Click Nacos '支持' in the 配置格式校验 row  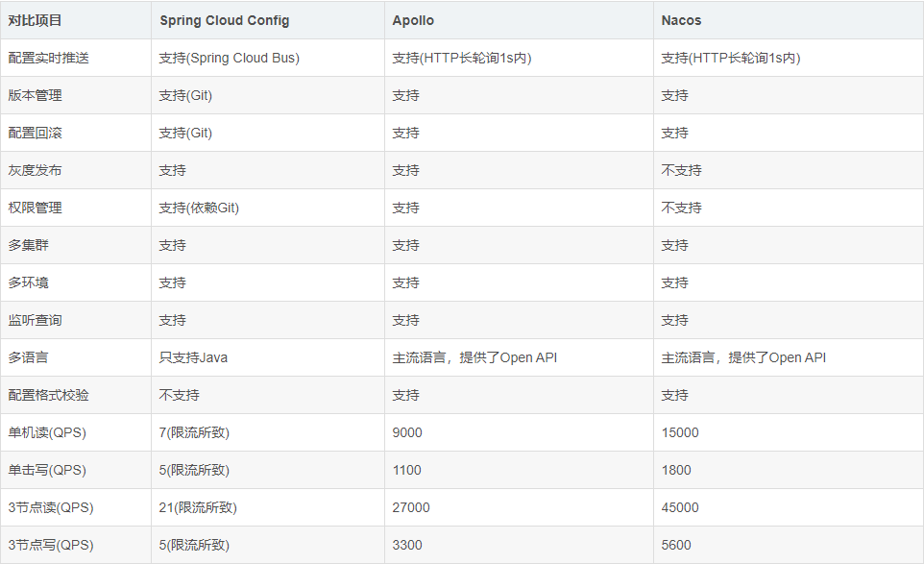tap(674, 395)
